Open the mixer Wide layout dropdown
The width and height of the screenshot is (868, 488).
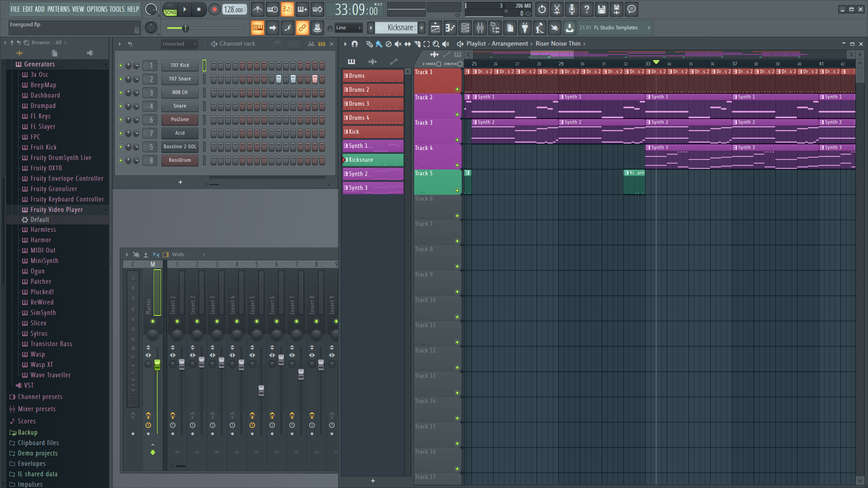(x=188, y=254)
